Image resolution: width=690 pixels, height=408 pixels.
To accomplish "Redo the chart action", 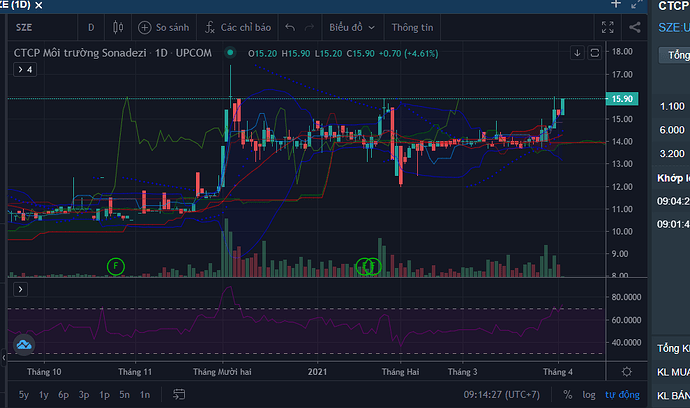I will point(309,27).
